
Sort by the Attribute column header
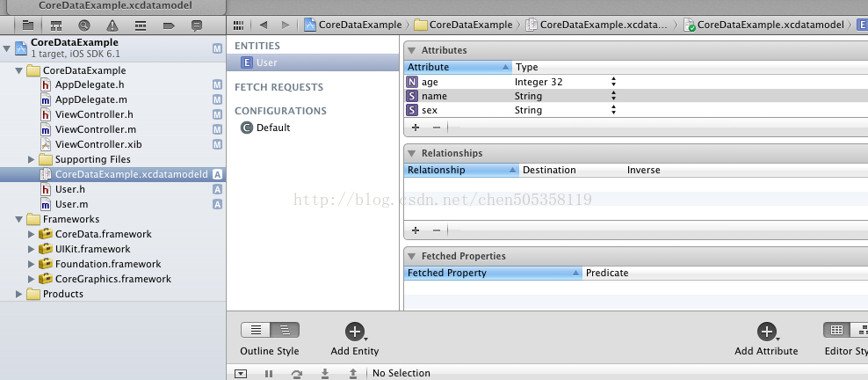coord(458,67)
